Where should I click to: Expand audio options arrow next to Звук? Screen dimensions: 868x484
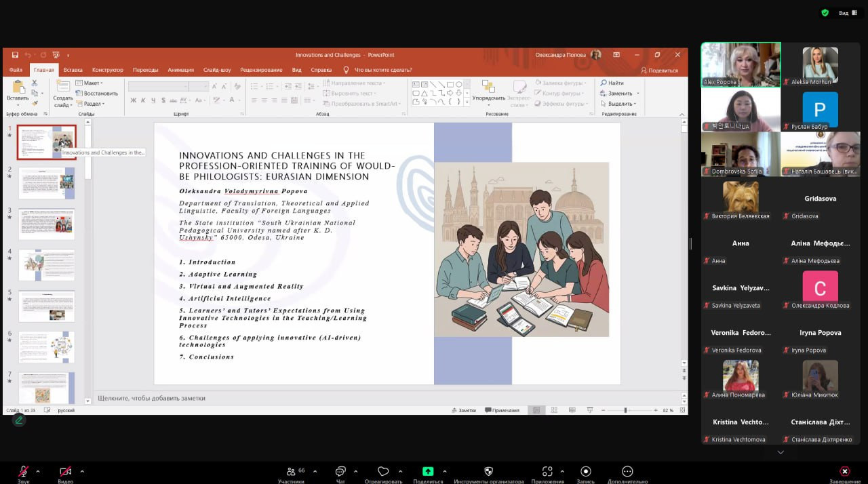(38, 471)
